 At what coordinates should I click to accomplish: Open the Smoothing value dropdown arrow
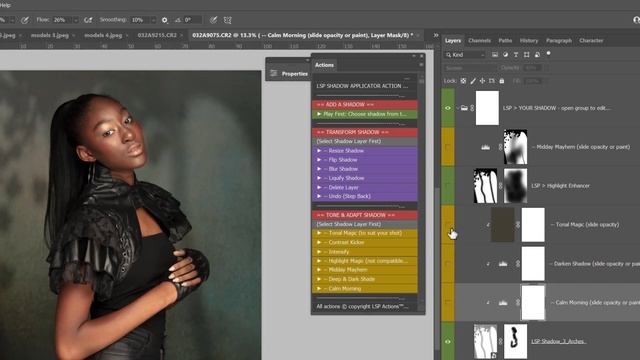click(153, 20)
